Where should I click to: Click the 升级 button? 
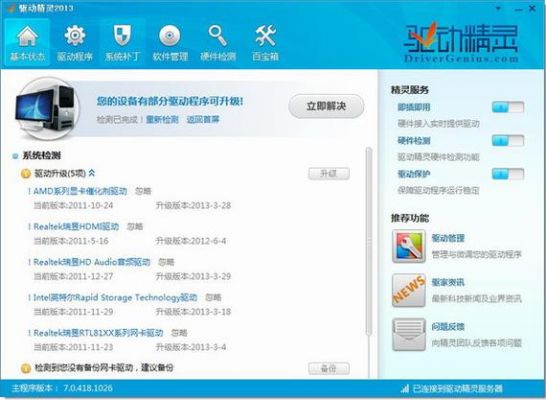click(329, 173)
